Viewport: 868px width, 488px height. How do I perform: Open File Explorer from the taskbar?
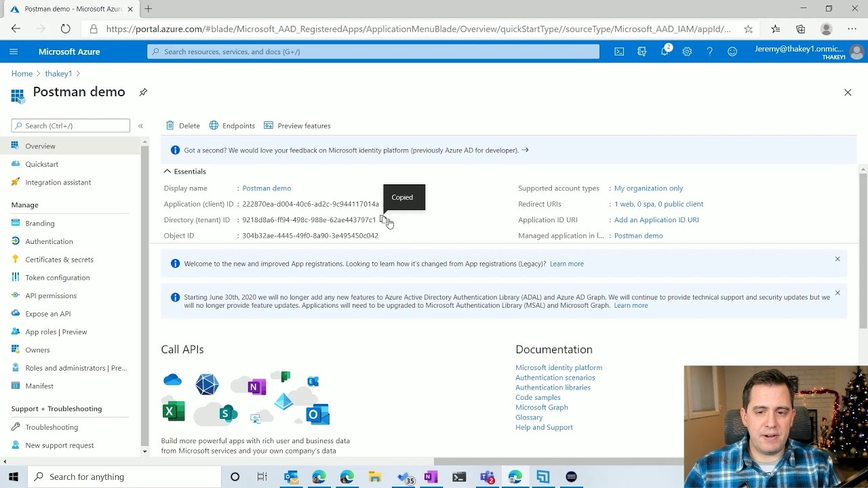click(x=375, y=476)
